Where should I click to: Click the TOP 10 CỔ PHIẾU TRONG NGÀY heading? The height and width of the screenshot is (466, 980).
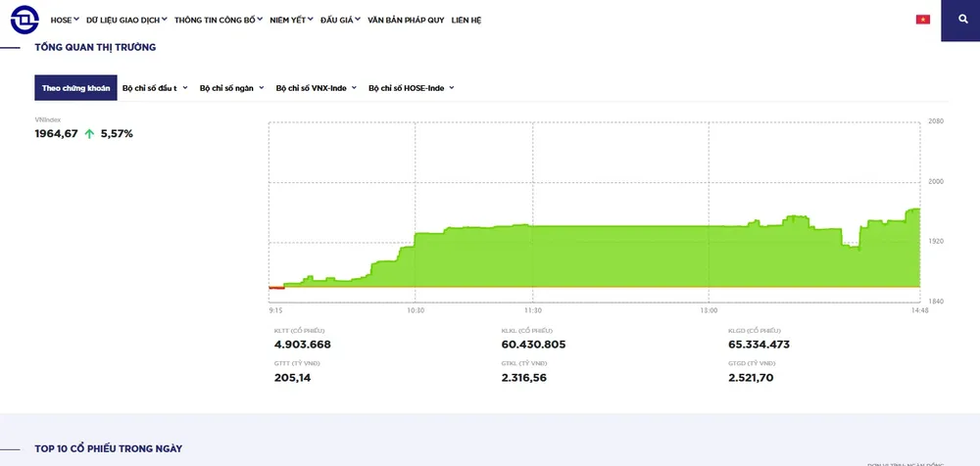(109, 448)
